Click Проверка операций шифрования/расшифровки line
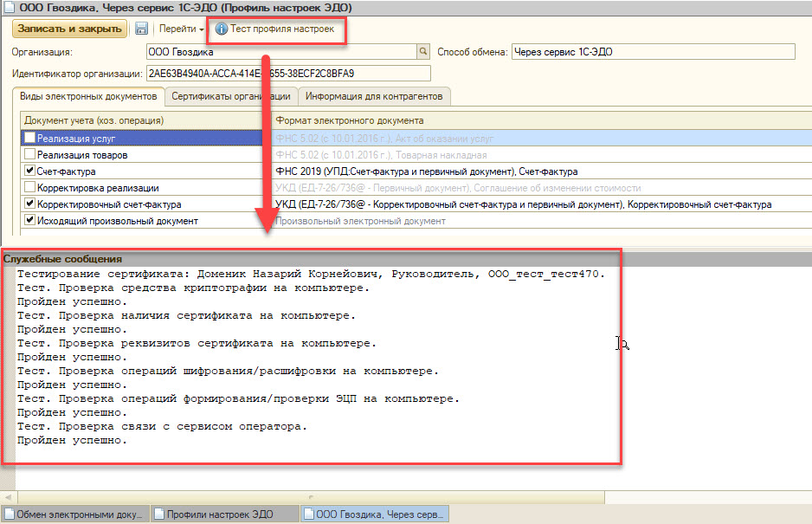This screenshot has width=812, height=524. click(228, 371)
